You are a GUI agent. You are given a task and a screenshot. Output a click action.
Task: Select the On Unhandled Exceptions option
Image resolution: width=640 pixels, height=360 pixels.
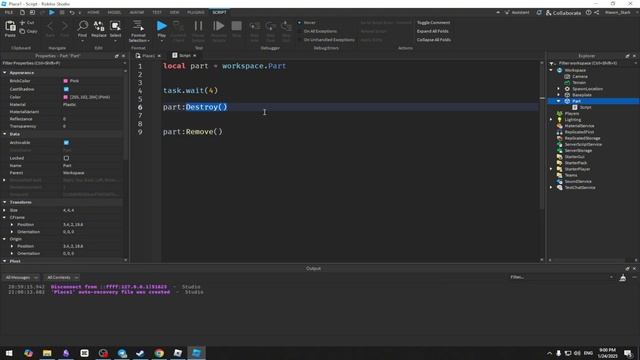[326, 40]
